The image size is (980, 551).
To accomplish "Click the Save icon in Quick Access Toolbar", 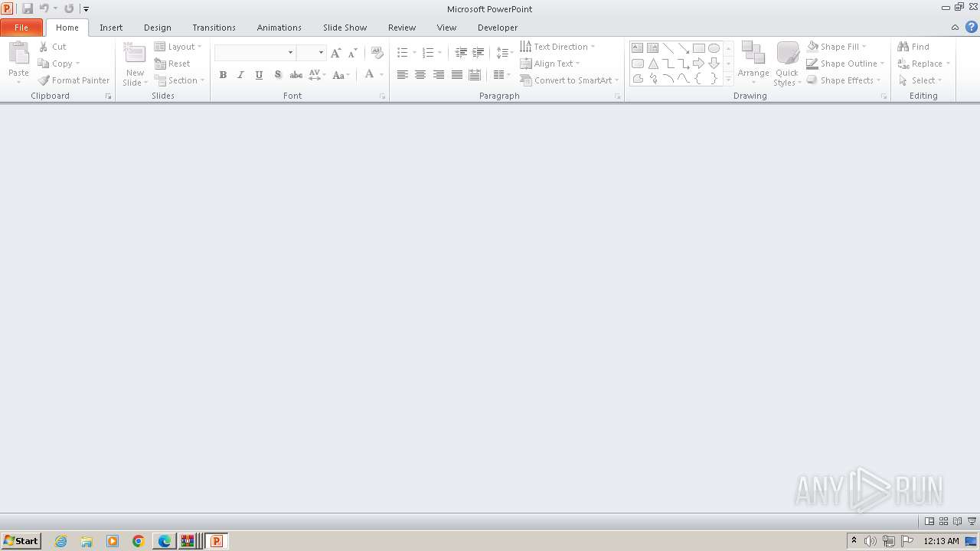I will (x=28, y=8).
